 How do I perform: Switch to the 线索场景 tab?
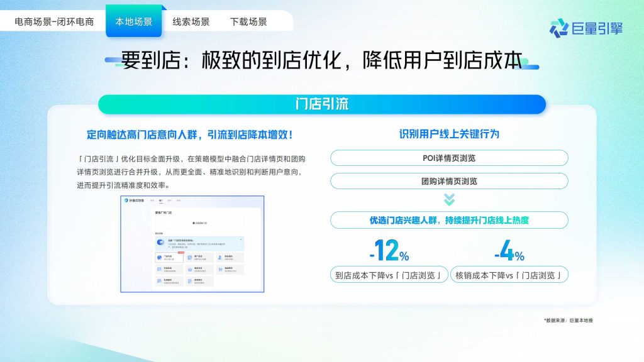pyautogui.click(x=191, y=22)
